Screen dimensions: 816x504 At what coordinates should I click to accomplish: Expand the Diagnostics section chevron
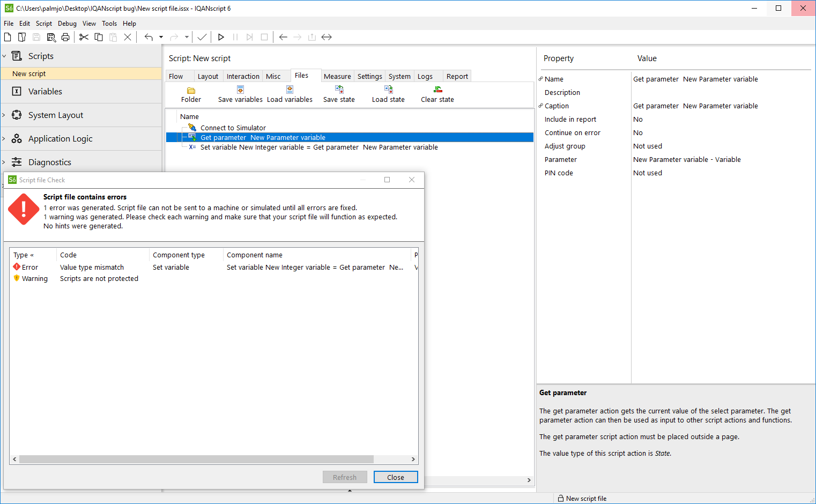tap(4, 162)
